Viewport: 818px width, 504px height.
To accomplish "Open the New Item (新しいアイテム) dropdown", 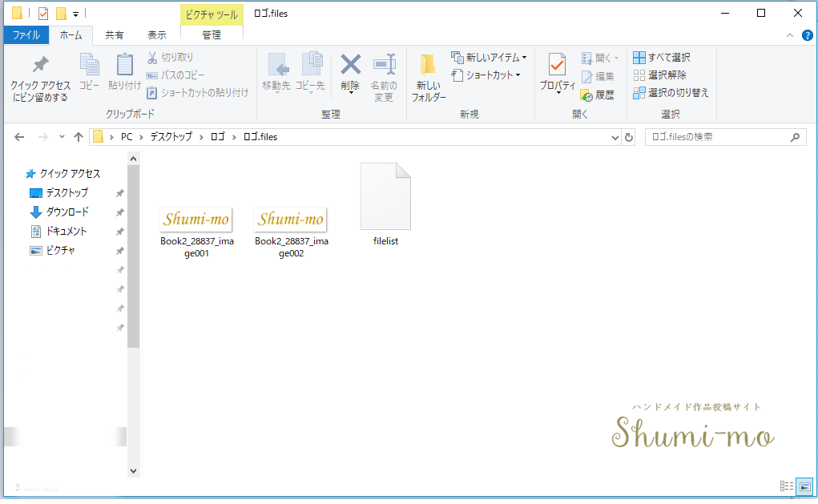I will 489,58.
